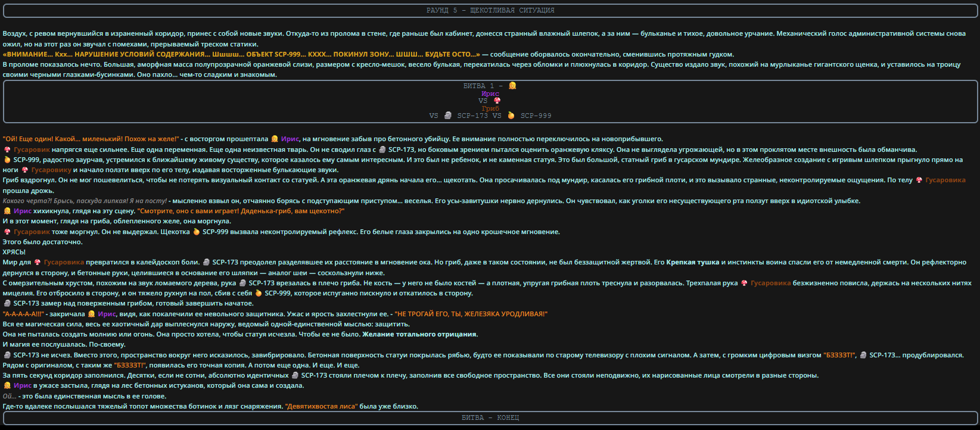Viewport: 980px width, 430px height.
Task: Click line 'И в этот момент, глядя на гриба'
Action: pos(117,221)
